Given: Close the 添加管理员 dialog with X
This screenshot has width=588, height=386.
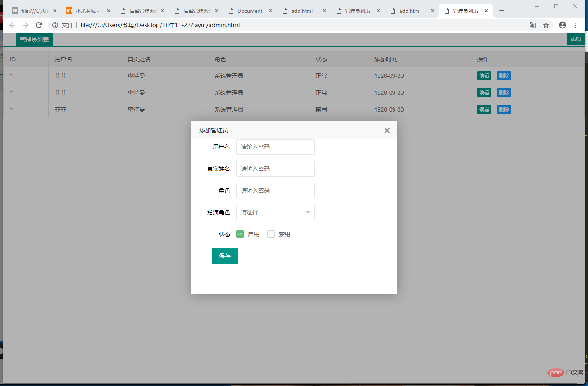Looking at the screenshot, I should (x=387, y=130).
